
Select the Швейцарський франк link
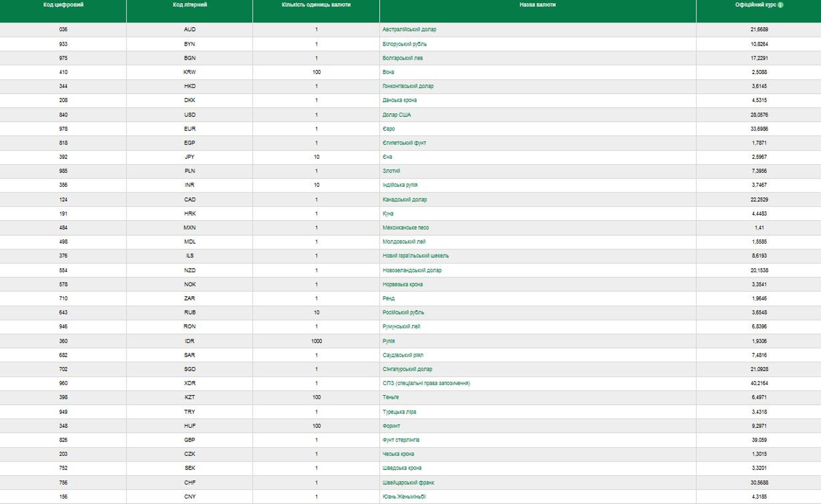click(408, 483)
